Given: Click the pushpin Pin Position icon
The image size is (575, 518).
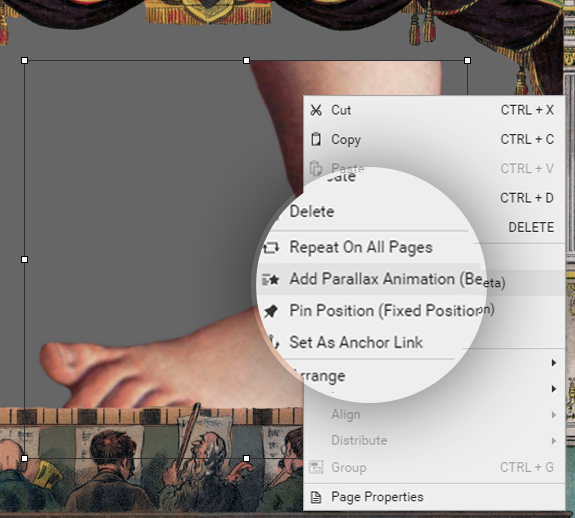Looking at the screenshot, I should point(271,311).
